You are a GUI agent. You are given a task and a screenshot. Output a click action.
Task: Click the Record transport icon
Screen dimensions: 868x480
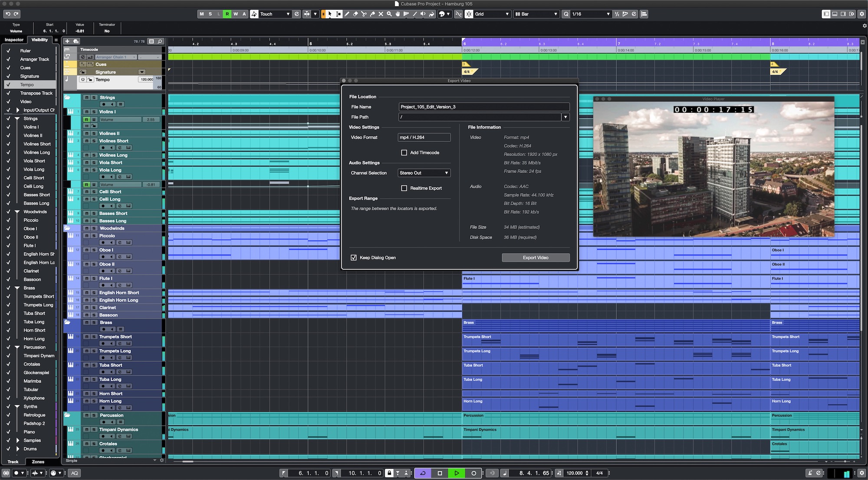tap(474, 472)
